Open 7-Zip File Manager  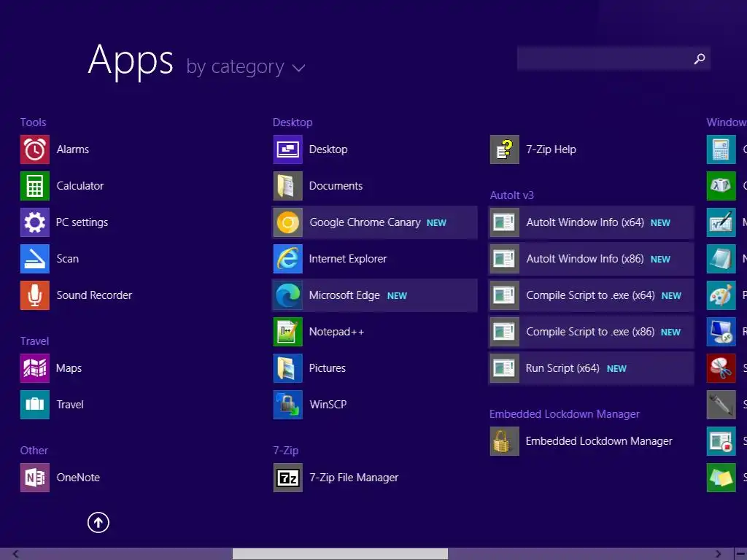point(336,478)
